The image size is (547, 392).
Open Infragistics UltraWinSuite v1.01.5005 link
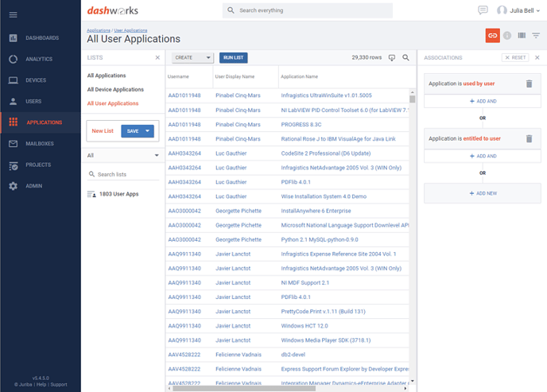tap(326, 95)
